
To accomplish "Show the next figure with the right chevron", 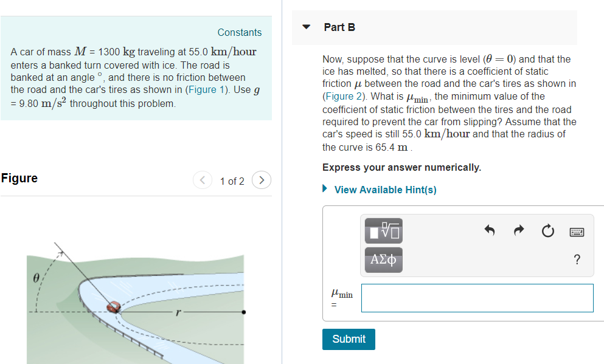I will tap(261, 180).
